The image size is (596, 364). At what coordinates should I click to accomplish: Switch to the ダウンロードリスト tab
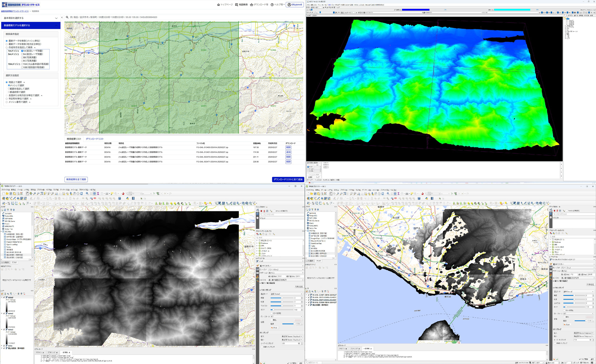95,139
